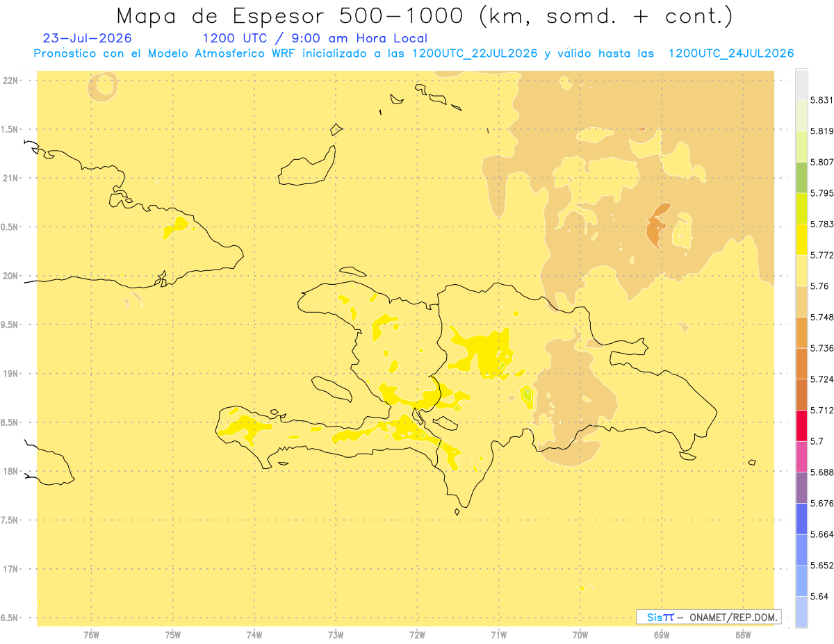This screenshot has height=644, width=834.
Task: Click the colorbar label 5.795
Action: [x=822, y=193]
